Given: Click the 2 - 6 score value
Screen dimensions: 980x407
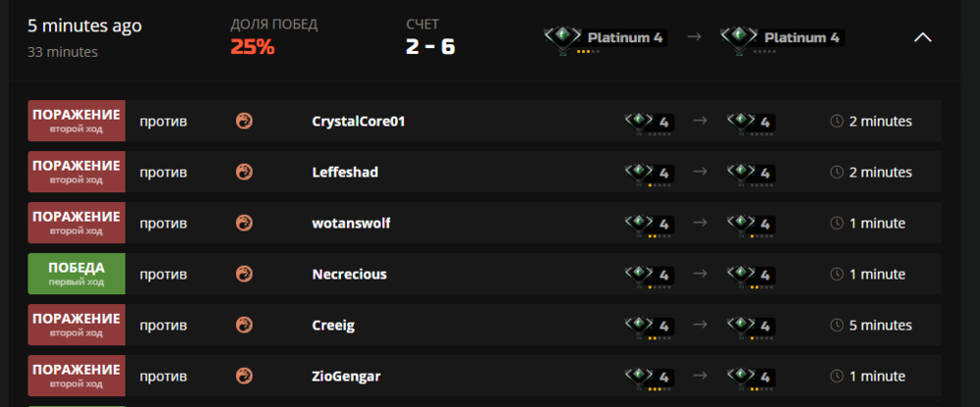Looking at the screenshot, I should click(430, 46).
